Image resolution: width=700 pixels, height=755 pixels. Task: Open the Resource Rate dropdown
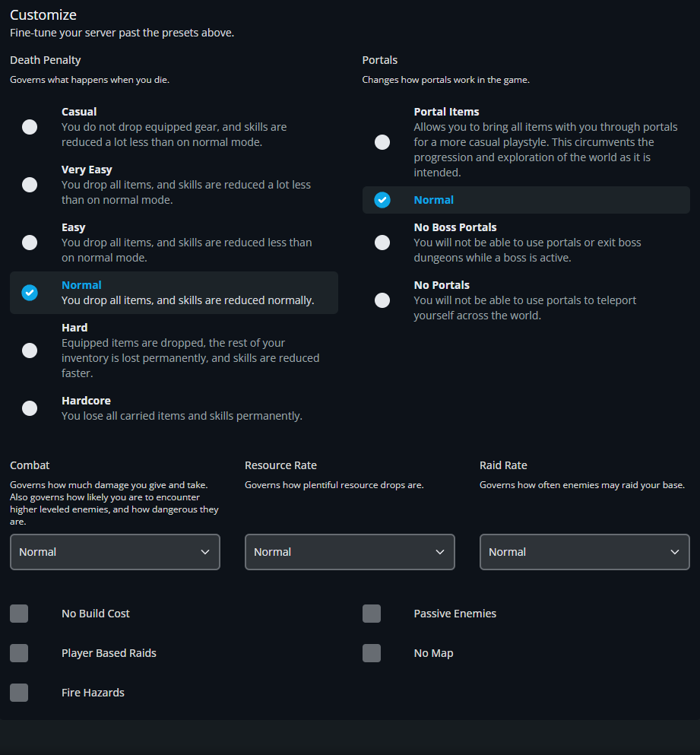tap(350, 552)
